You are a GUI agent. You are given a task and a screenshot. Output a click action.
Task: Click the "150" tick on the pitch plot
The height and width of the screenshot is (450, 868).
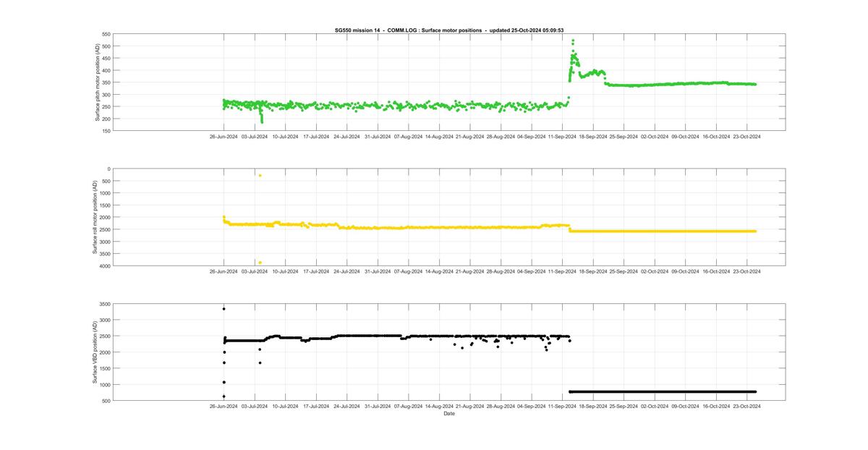click(106, 131)
